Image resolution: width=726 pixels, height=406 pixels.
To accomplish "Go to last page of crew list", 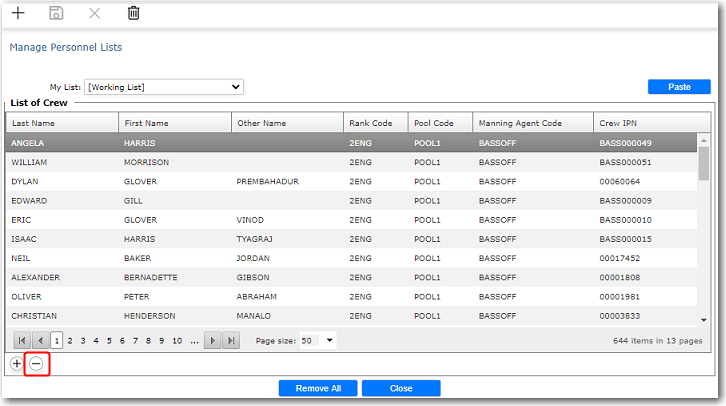I will click(231, 341).
